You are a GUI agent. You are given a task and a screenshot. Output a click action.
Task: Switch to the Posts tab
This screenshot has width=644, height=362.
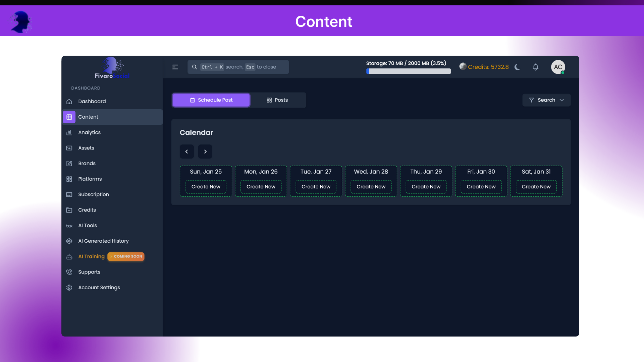point(278,100)
